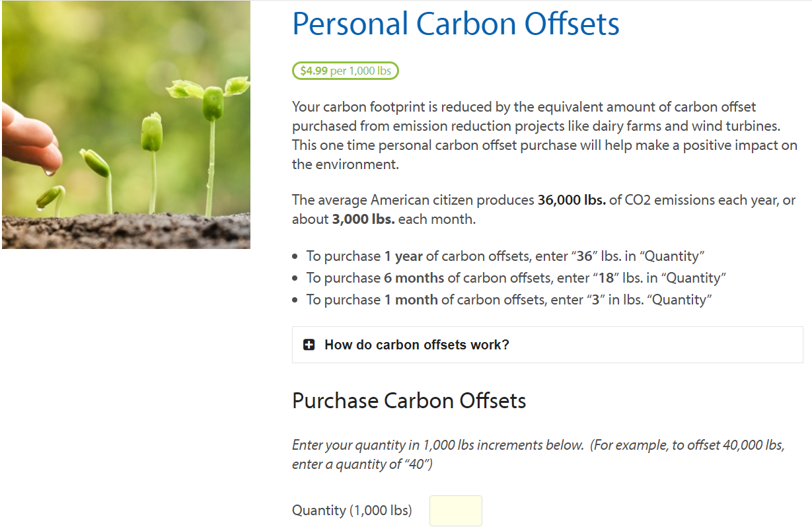This screenshot has width=812, height=531.
Task: Click the bold "6 months" text
Action: point(415,278)
